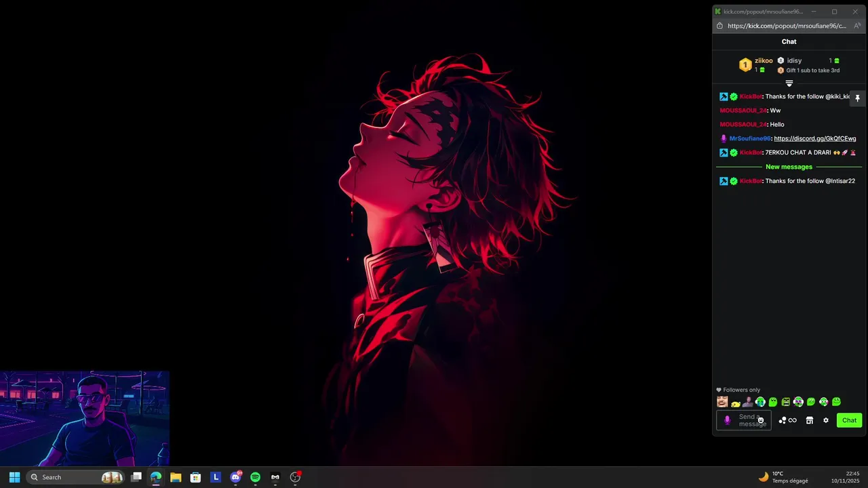Select the man portrait photo emote
The height and width of the screenshot is (488, 868).
(x=747, y=402)
